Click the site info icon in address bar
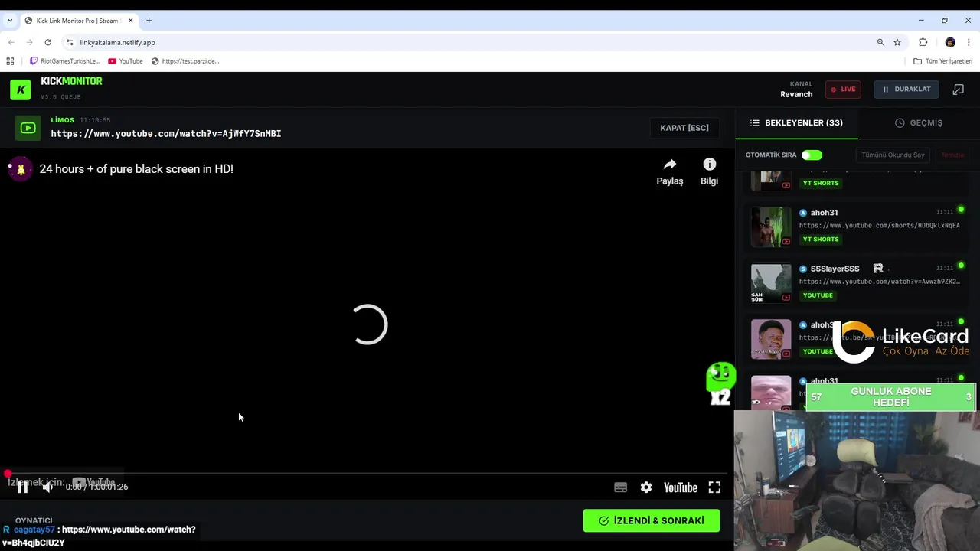Screen dimensions: 980x551 [70, 43]
